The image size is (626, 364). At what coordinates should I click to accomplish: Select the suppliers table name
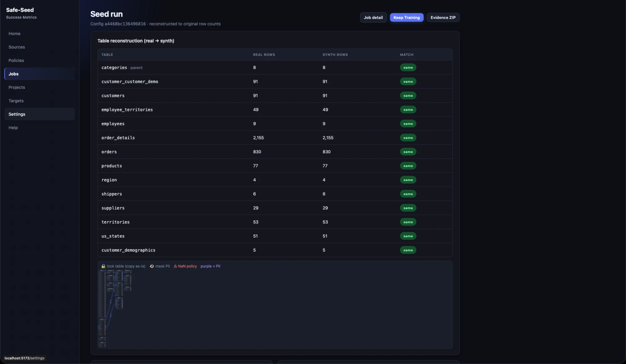tap(113, 208)
